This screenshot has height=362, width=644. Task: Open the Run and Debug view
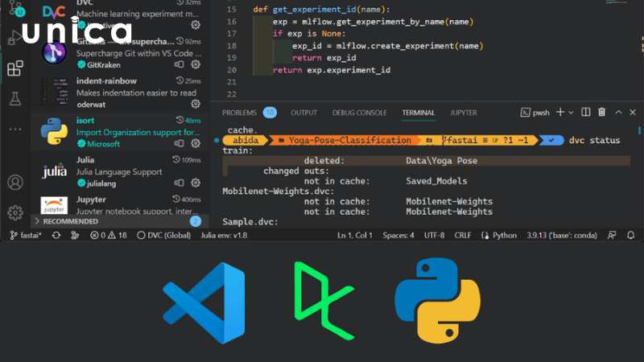point(14,38)
